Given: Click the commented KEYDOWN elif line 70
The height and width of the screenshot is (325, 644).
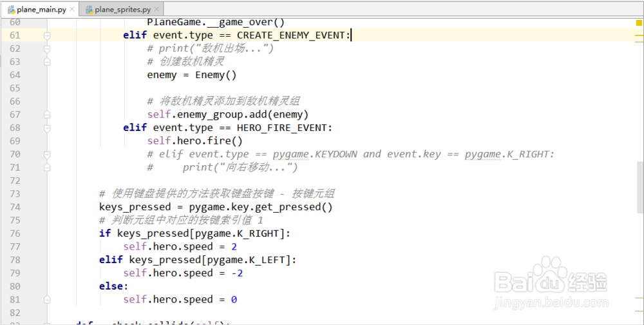Looking at the screenshot, I should coord(351,154).
